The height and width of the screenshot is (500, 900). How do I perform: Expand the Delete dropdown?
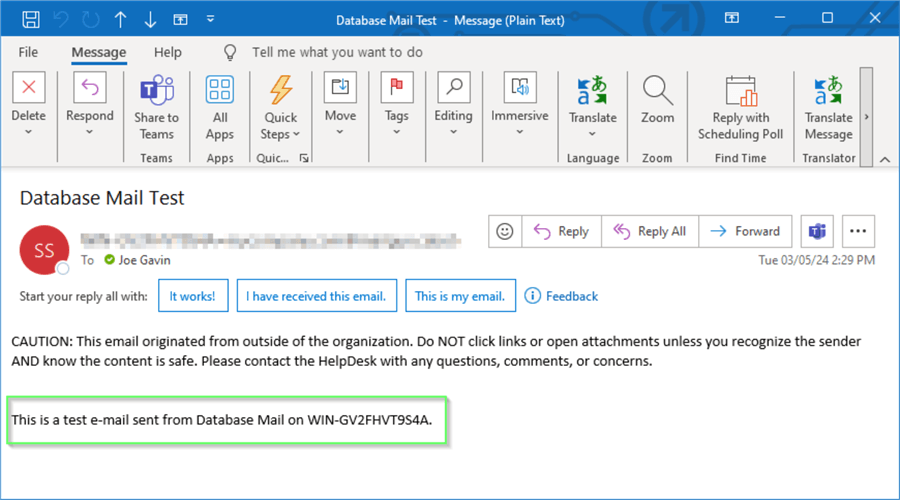tap(28, 132)
